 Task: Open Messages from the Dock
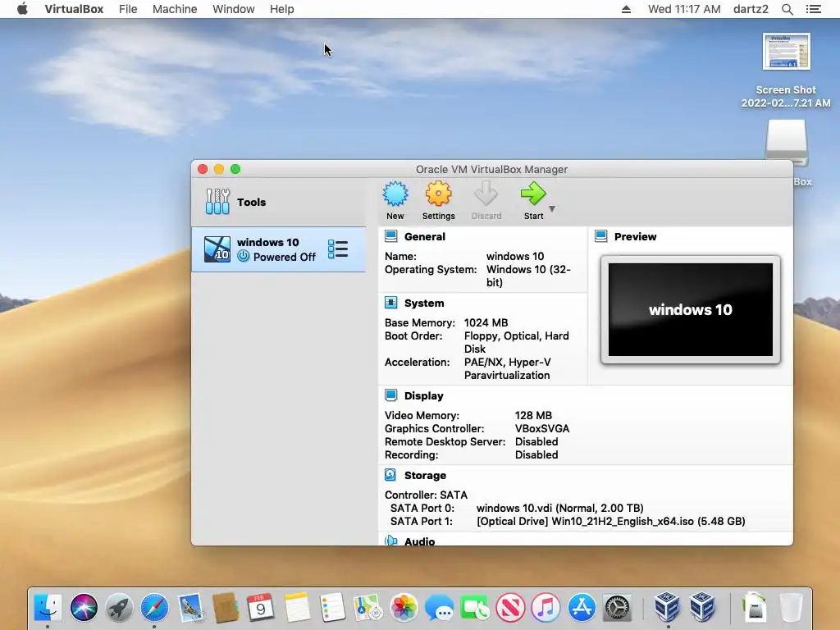point(439,608)
